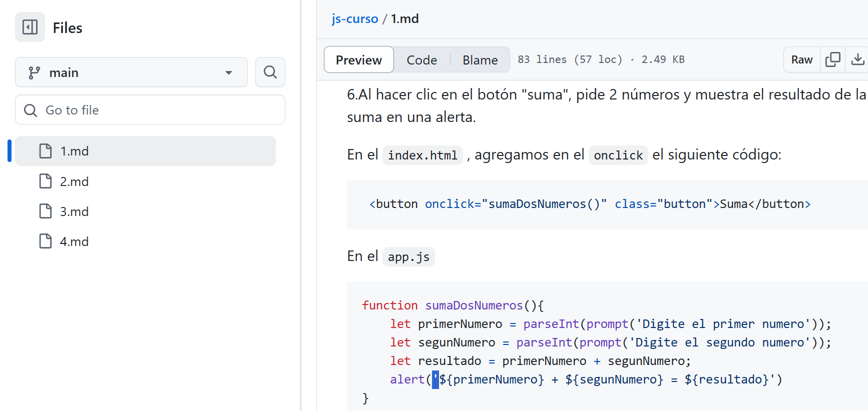The height and width of the screenshot is (411, 868).
Task: Open 3.md from file list
Action: click(x=74, y=211)
